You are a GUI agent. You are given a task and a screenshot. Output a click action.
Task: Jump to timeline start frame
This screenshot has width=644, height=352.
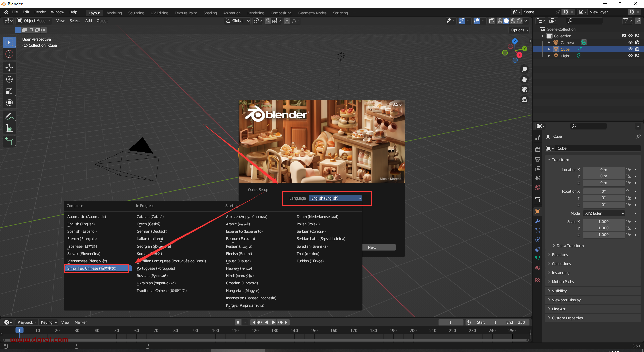pos(253,322)
